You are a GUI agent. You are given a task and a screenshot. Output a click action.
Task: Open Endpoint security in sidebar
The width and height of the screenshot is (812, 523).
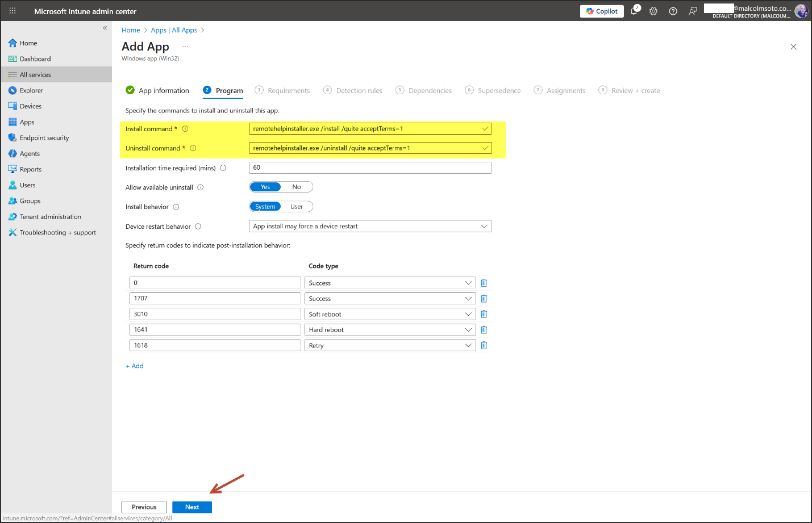[x=44, y=138]
